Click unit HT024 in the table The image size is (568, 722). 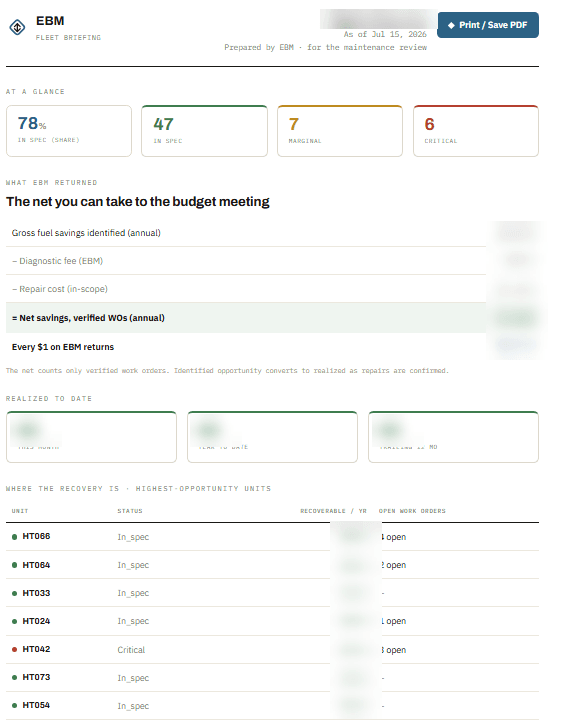point(36,621)
